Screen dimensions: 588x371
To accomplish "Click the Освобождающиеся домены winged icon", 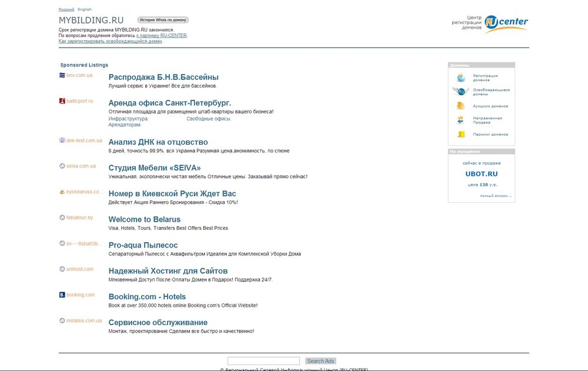I will [x=461, y=92].
